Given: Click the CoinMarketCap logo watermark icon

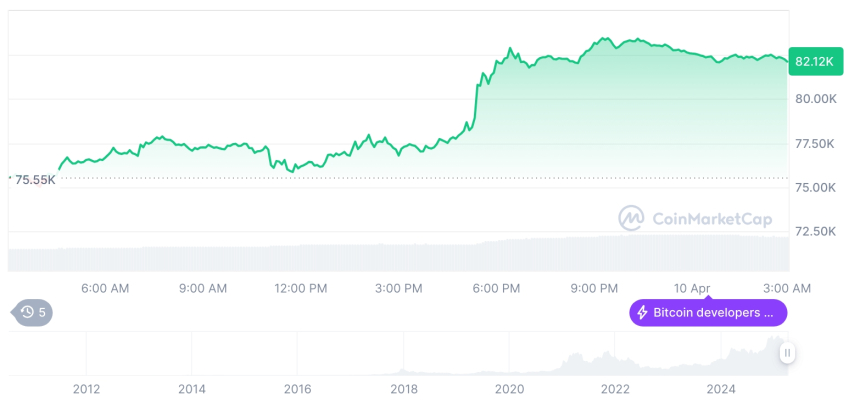Looking at the screenshot, I should (631, 217).
